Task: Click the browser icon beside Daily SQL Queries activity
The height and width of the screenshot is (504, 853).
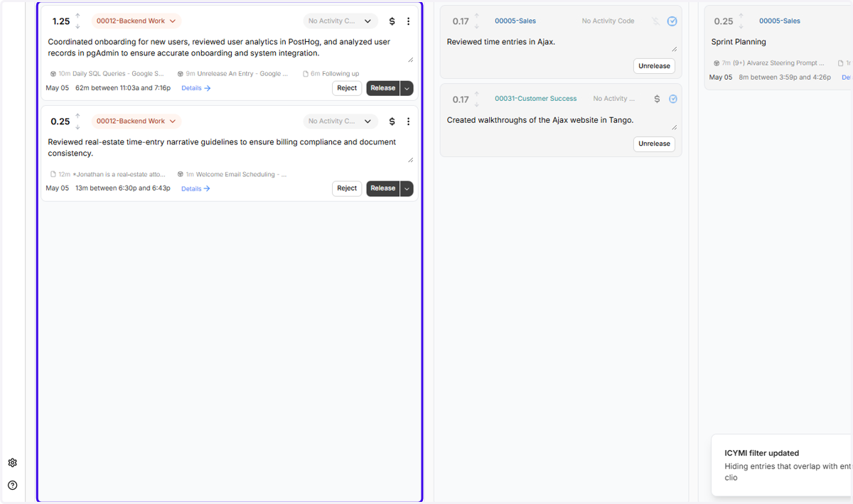Action: click(53, 74)
